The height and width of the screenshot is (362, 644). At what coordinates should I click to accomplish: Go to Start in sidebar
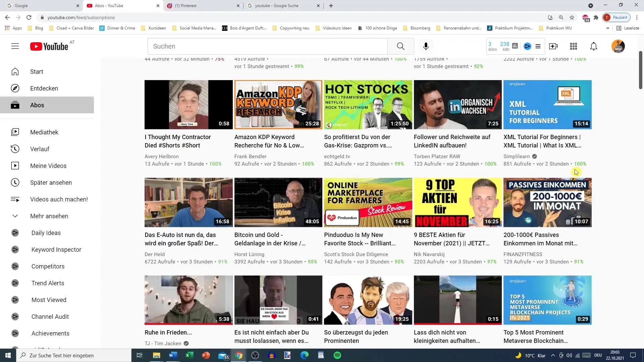click(47, 72)
